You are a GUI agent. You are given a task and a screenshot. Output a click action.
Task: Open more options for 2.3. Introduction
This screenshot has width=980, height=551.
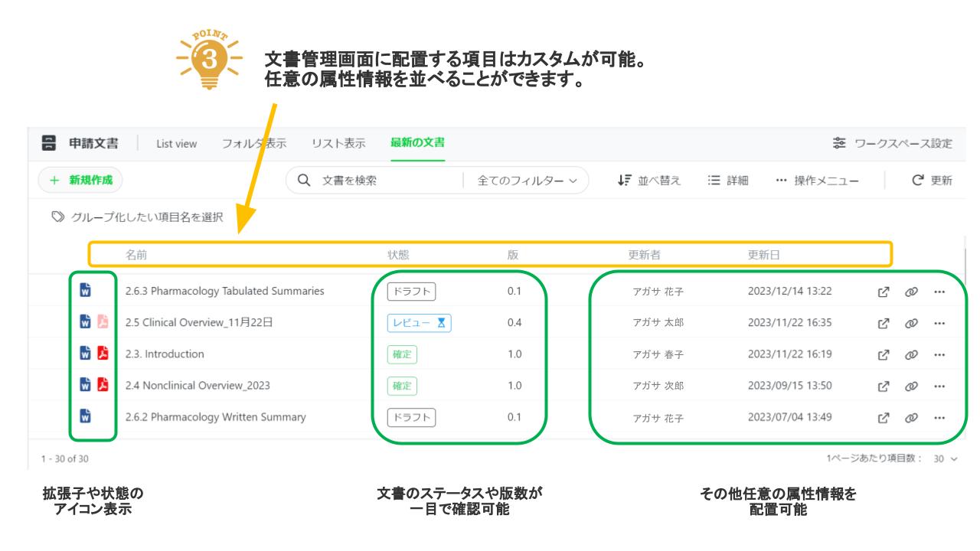pyautogui.click(x=939, y=354)
